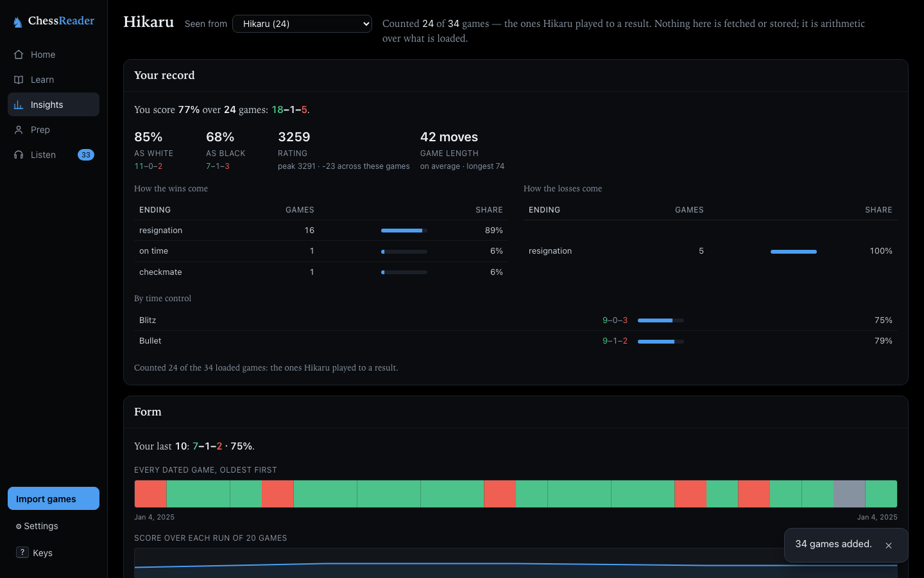Click the 'Blitz' time control row
Viewport: 924px width, 578px height.
tap(516, 320)
